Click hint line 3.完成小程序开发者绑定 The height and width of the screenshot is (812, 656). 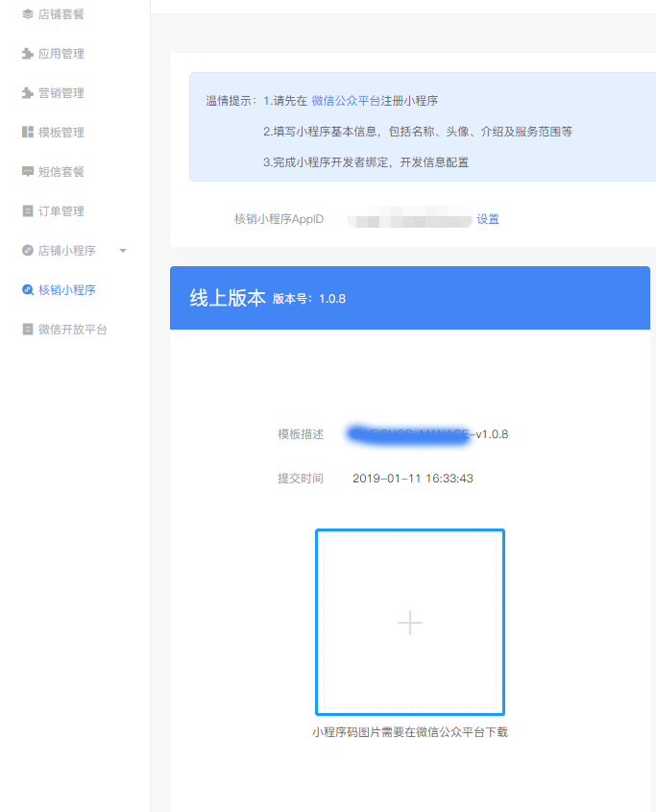click(x=366, y=162)
